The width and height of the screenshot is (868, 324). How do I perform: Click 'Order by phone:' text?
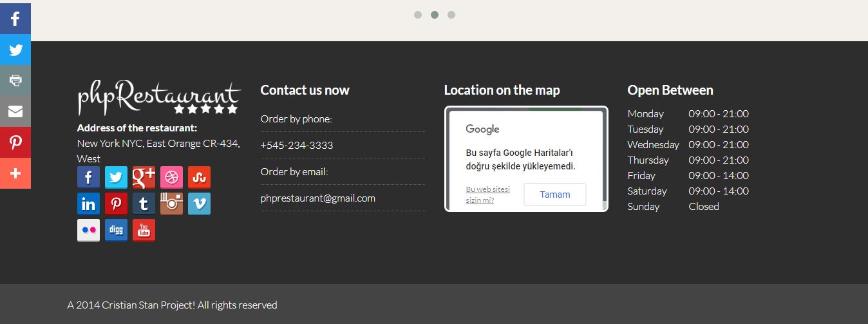[296, 119]
